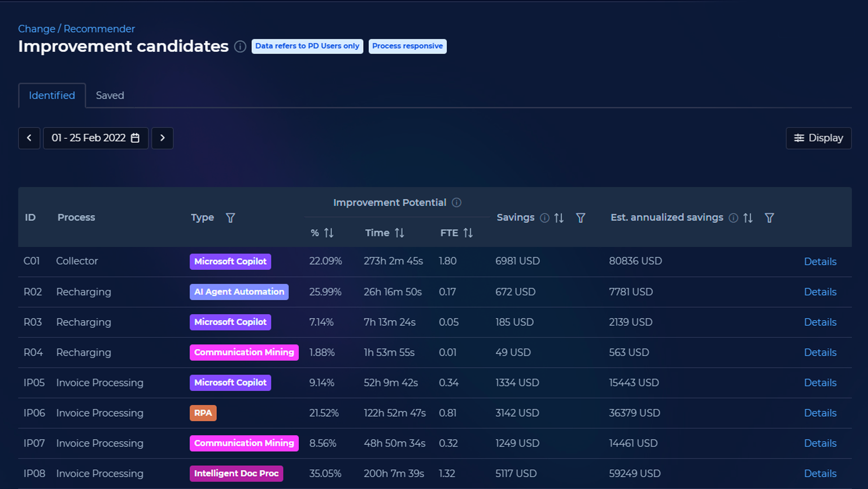Click the Change / Recommender breadcrumb
The width and height of the screenshot is (868, 489).
click(x=76, y=29)
